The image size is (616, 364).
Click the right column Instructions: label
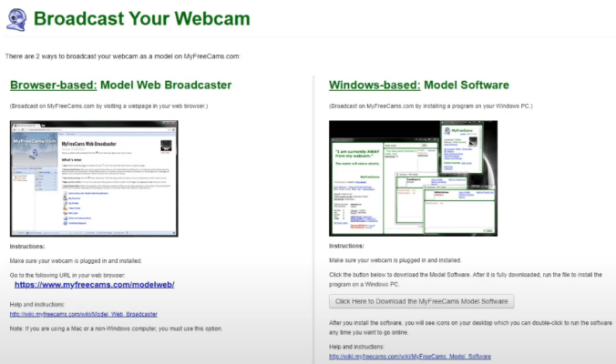(346, 246)
